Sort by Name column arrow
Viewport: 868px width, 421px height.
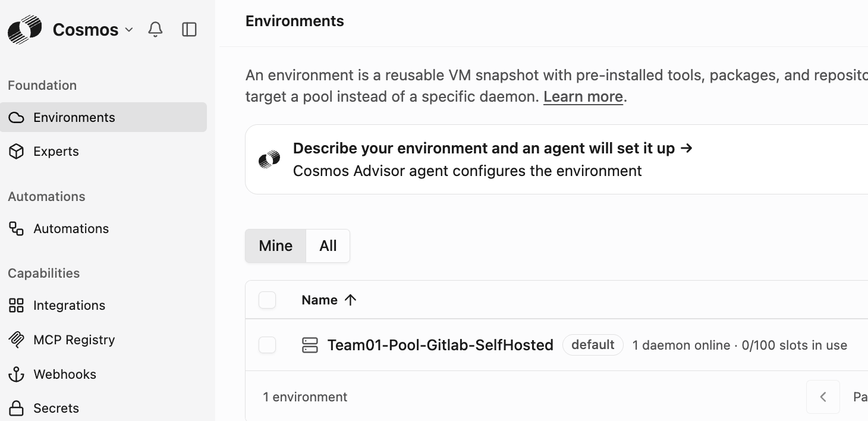(351, 300)
